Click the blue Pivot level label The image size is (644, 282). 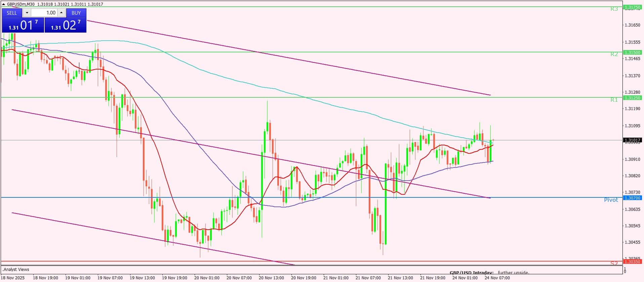611,200
